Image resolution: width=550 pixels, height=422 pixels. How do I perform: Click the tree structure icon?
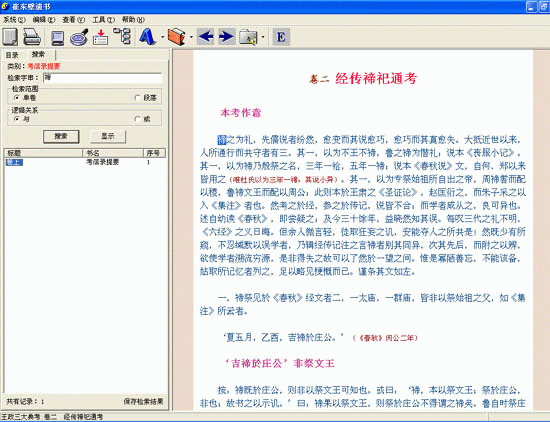click(122, 36)
